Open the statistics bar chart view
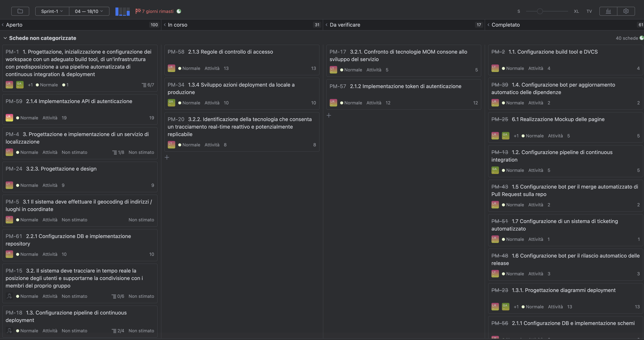This screenshot has width=644, height=340. (609, 11)
